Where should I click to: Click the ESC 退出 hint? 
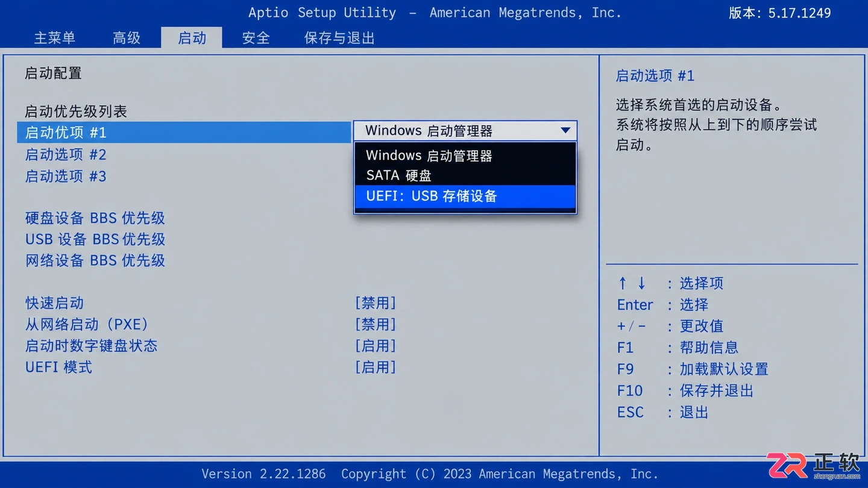pos(662,413)
